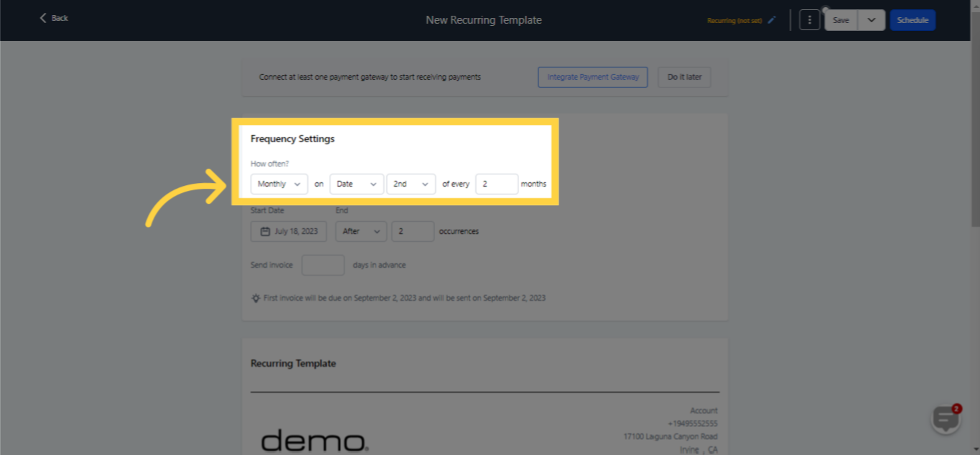Edit the recurring status with pencil icon
This screenshot has width=980, height=455.
(x=772, y=20)
